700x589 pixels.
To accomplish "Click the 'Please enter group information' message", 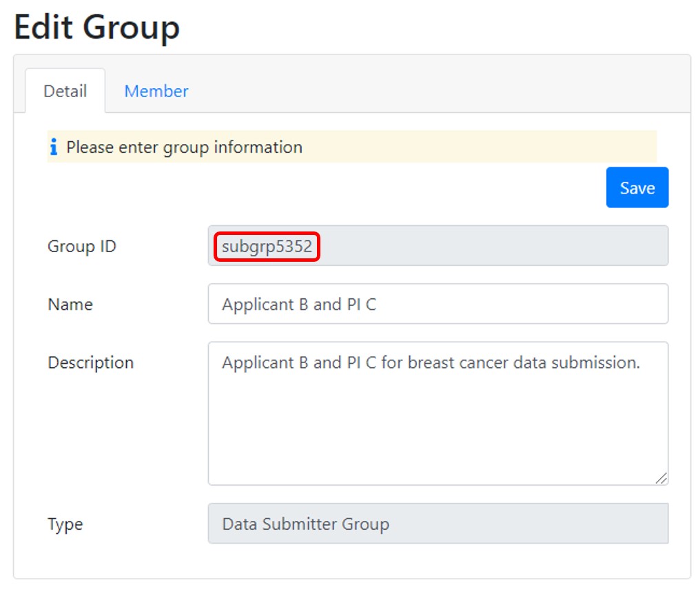I will (184, 147).
